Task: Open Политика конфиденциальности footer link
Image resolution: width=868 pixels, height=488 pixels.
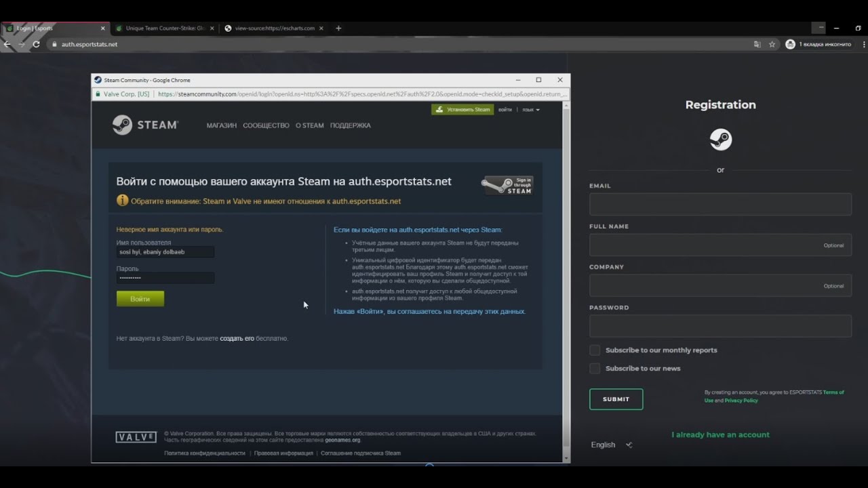Action: click(x=205, y=453)
